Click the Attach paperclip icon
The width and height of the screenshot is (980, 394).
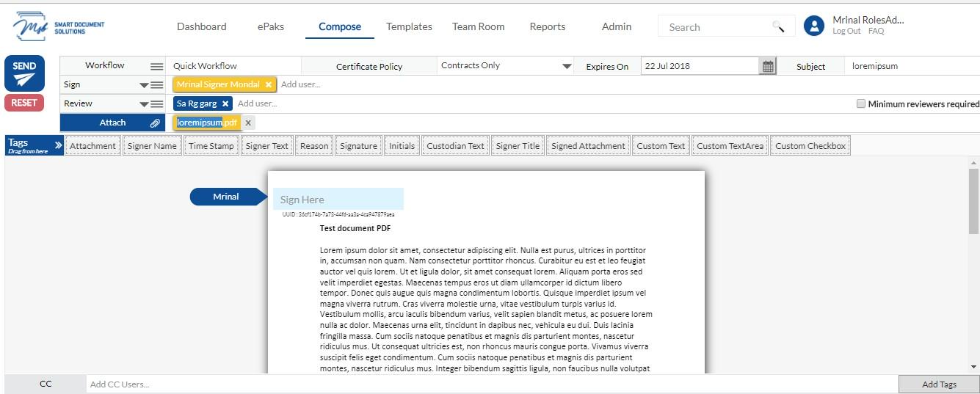[156, 123]
